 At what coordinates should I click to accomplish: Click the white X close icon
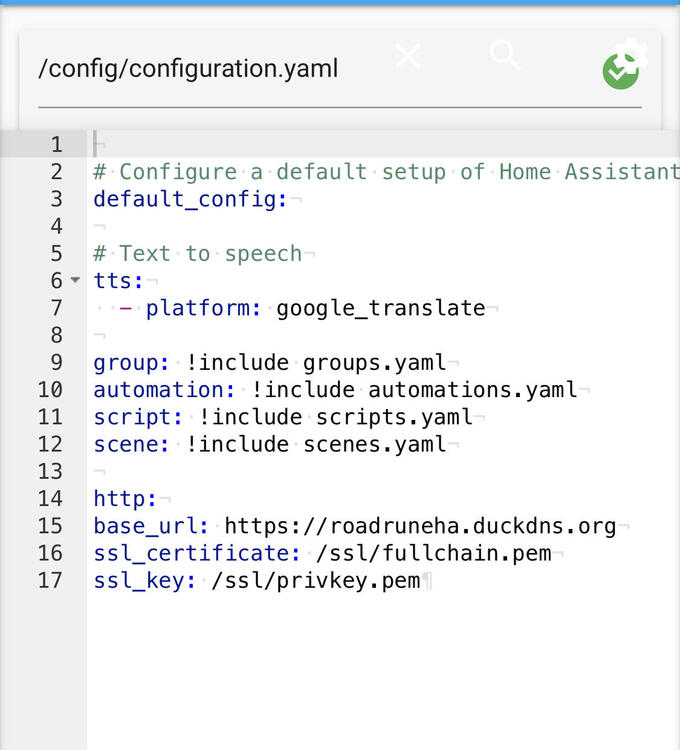click(x=408, y=56)
